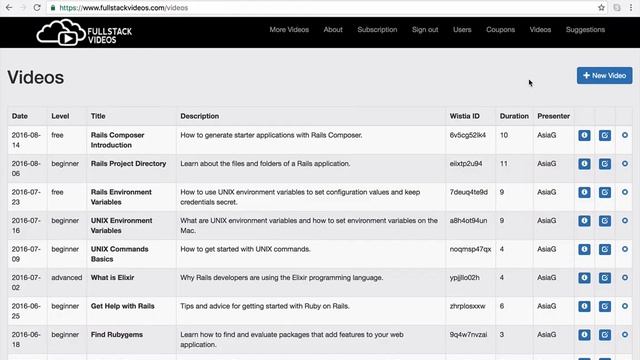Edit the Get Help with Rails video
640x360 pixels.
(x=604, y=306)
